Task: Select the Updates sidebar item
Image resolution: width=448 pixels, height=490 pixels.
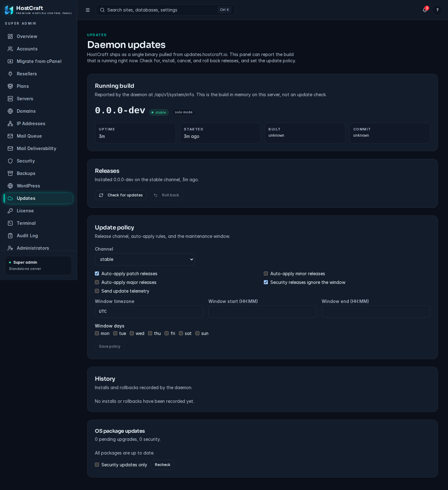Action: point(38,198)
